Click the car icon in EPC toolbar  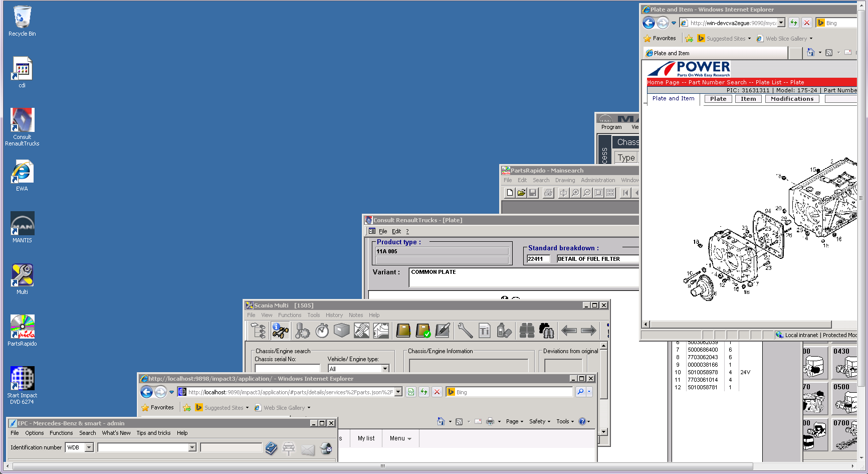(289, 448)
